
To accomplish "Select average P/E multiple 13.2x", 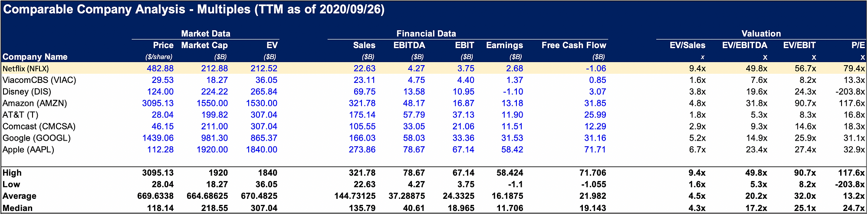I will tap(854, 196).
